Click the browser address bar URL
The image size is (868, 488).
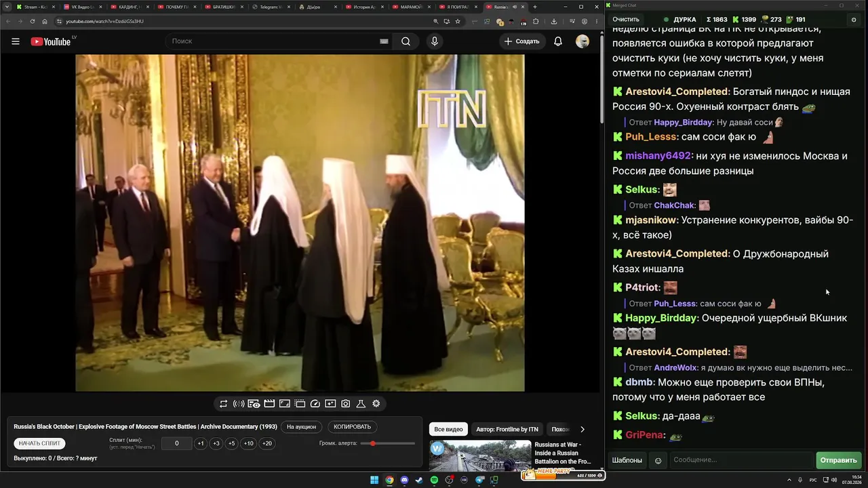(x=104, y=21)
